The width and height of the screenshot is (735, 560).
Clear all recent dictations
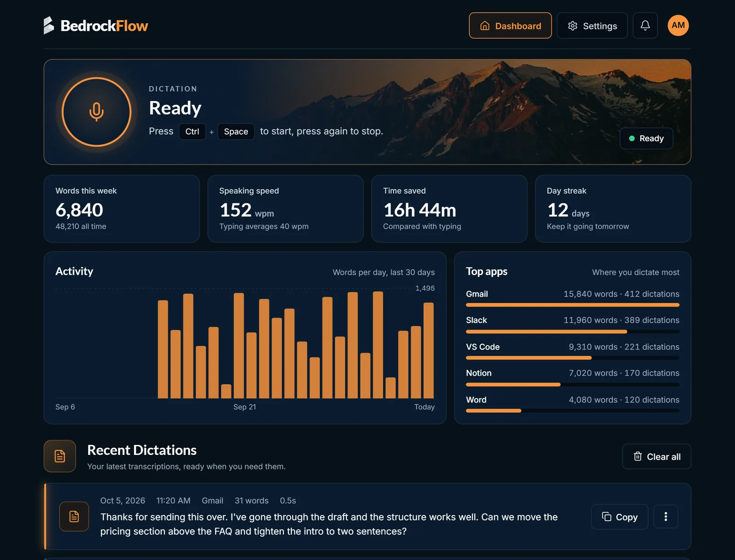pos(656,456)
